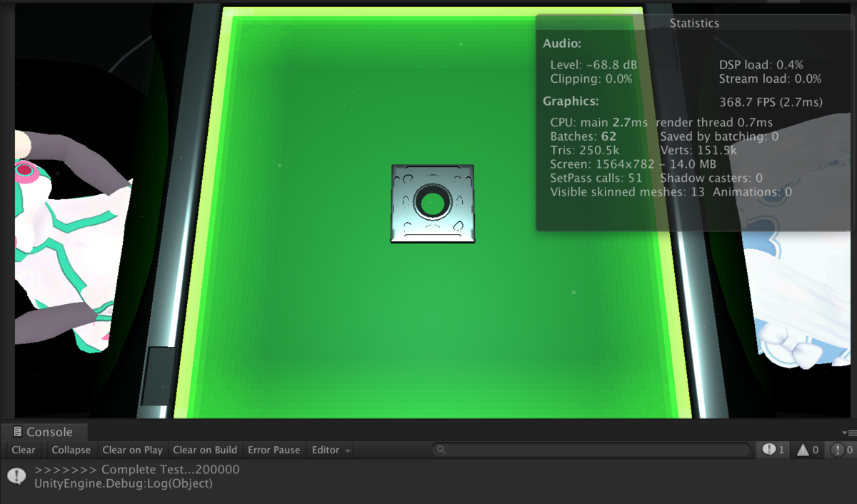Click the log entry info icon

click(x=16, y=476)
